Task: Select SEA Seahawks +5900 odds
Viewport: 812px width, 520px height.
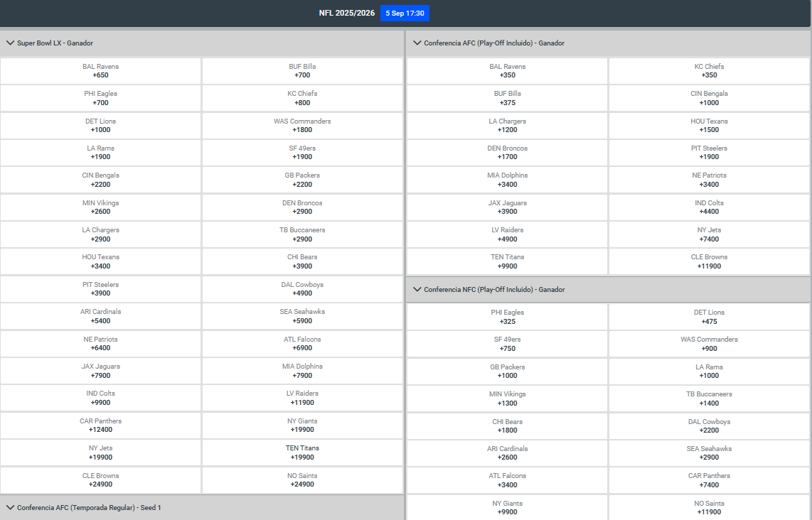Action: click(302, 316)
